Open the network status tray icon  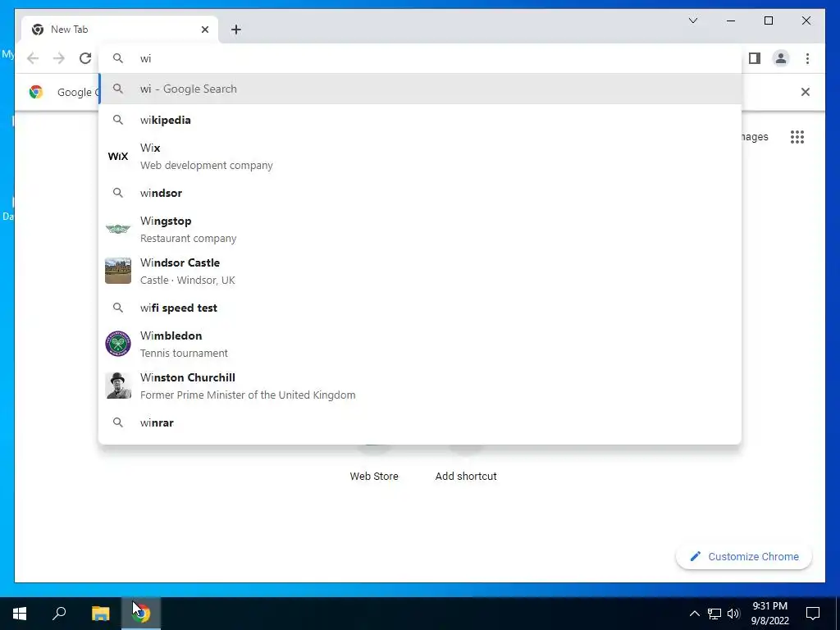click(714, 614)
